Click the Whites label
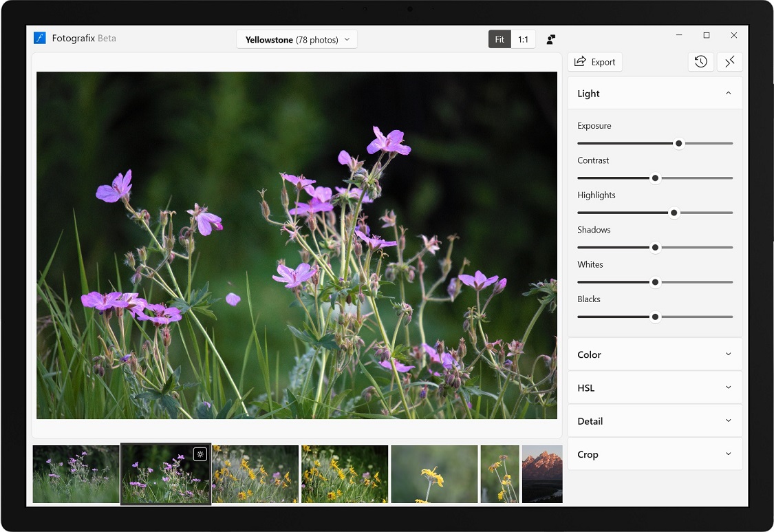 tap(590, 264)
